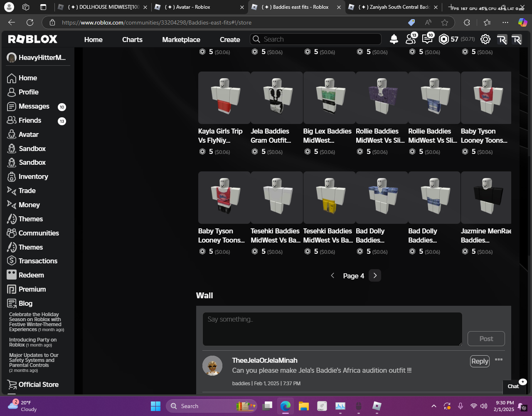This screenshot has width=532, height=416.
Task: Open friend requests icon in header
Action: tap(411, 39)
